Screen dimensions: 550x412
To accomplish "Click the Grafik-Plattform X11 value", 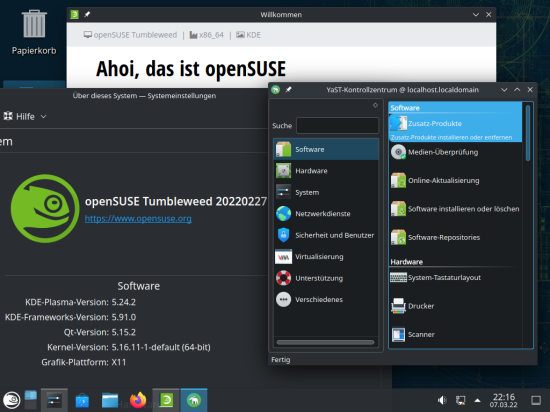I will point(119,362).
